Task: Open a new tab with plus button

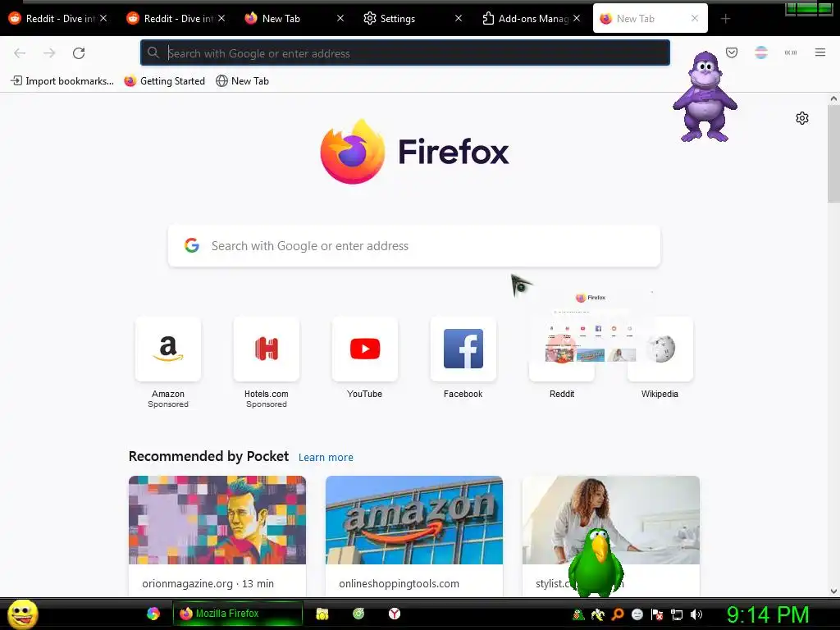Action: (x=725, y=19)
